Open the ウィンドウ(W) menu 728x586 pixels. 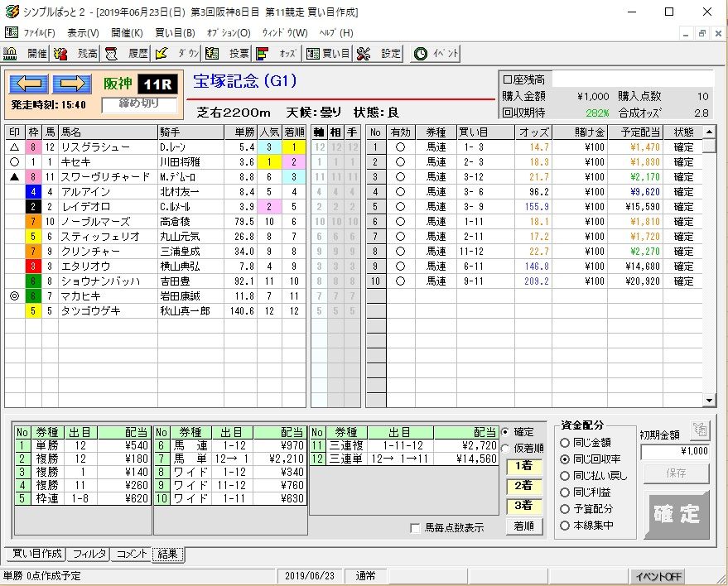(285, 33)
